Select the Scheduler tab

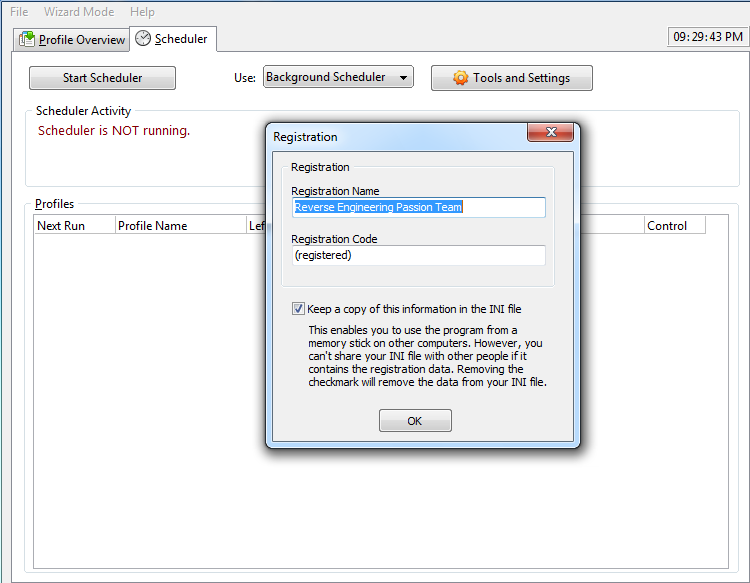pos(173,39)
